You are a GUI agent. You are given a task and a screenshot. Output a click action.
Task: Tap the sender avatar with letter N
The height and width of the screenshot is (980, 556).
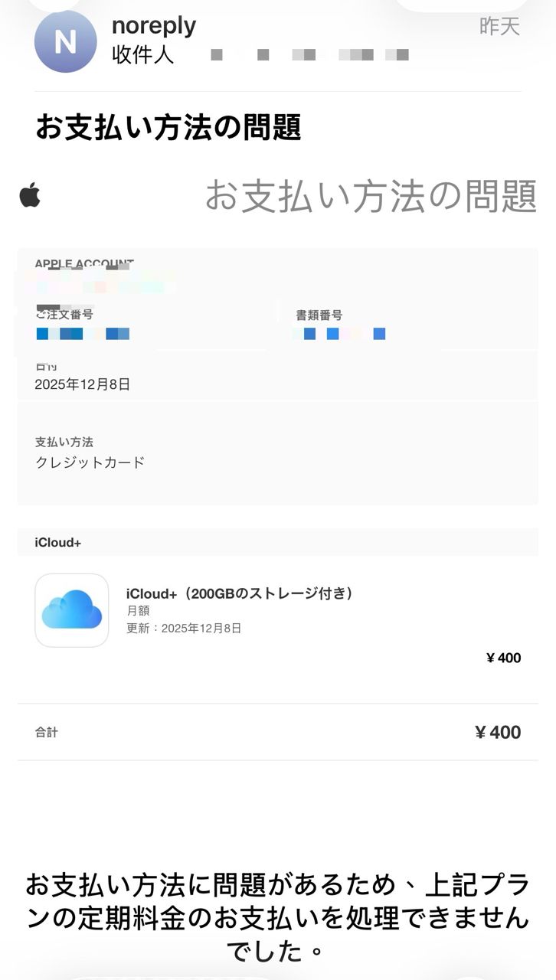point(66,42)
